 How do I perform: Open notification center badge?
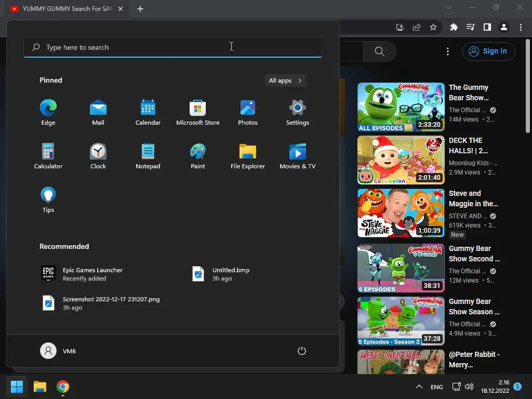517,386
